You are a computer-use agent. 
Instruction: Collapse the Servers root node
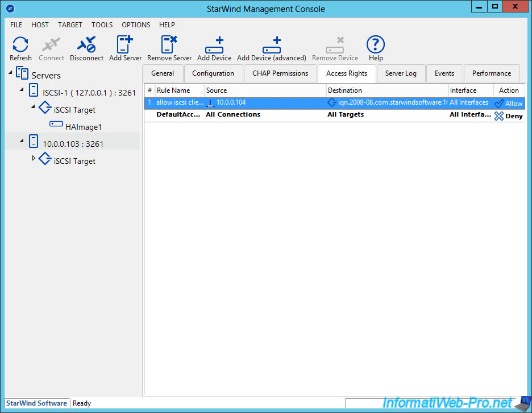pos(10,72)
